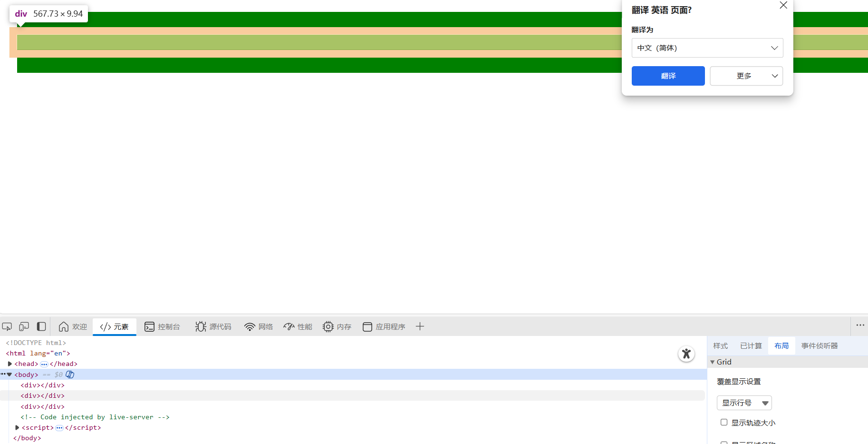
Task: Click the blue 翻译 translate button
Action: pyautogui.click(x=668, y=76)
